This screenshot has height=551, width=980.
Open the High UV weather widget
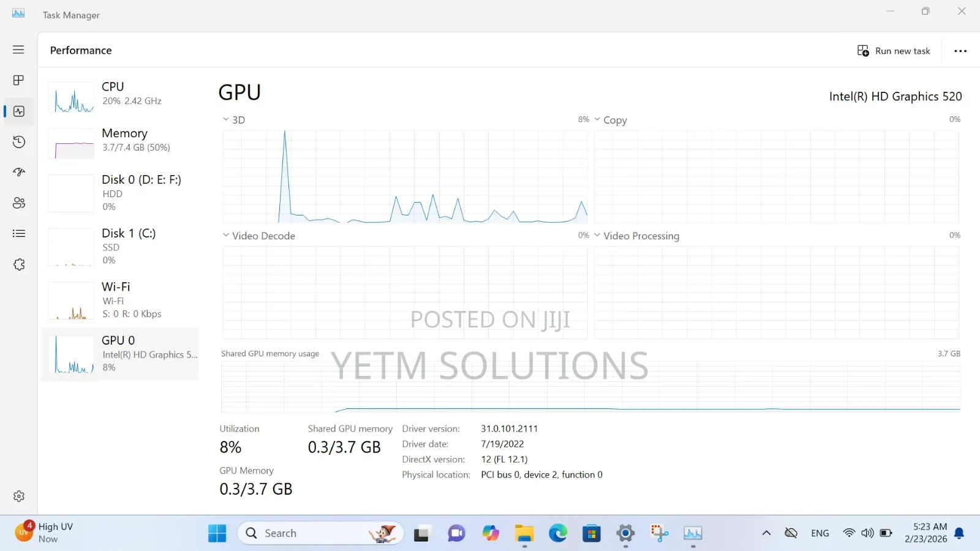(x=44, y=533)
